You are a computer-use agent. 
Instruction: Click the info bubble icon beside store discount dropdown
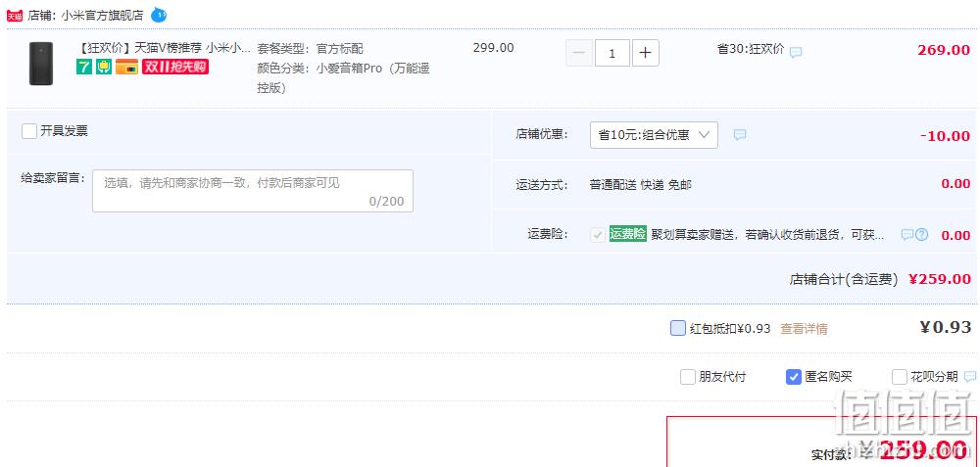point(740,135)
